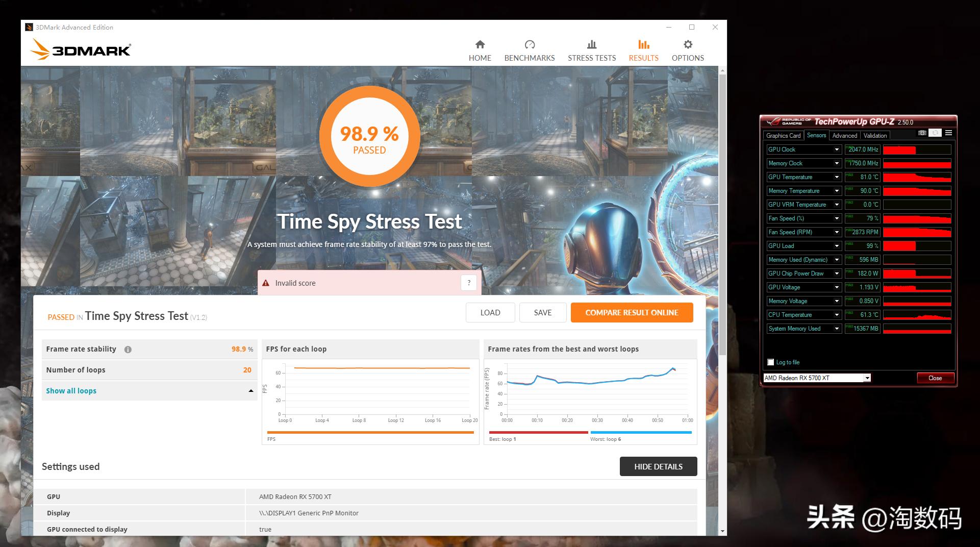Image resolution: width=980 pixels, height=547 pixels.
Task: Click the Close button in GPU-Z
Action: click(935, 378)
